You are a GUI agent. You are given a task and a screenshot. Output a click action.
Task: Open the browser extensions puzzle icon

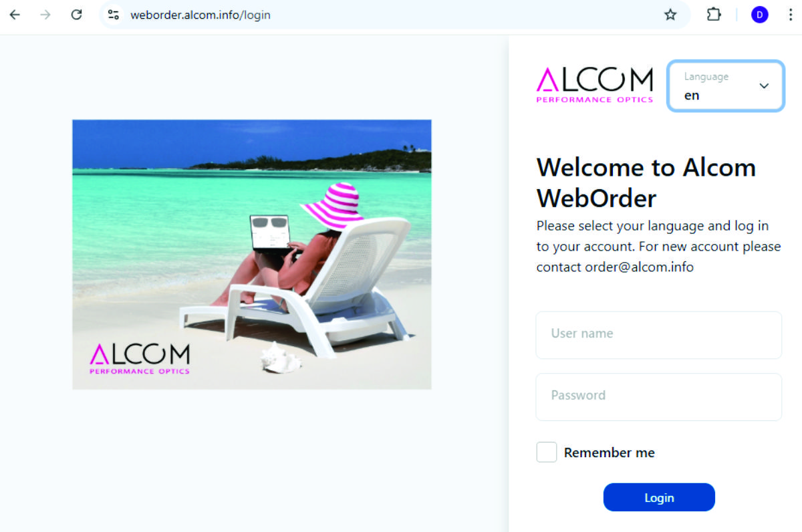(714, 15)
